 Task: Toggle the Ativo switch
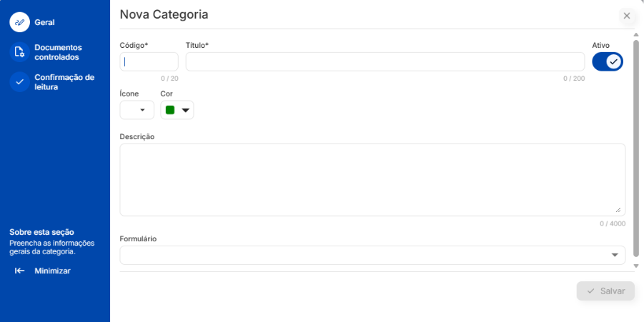pos(608,62)
